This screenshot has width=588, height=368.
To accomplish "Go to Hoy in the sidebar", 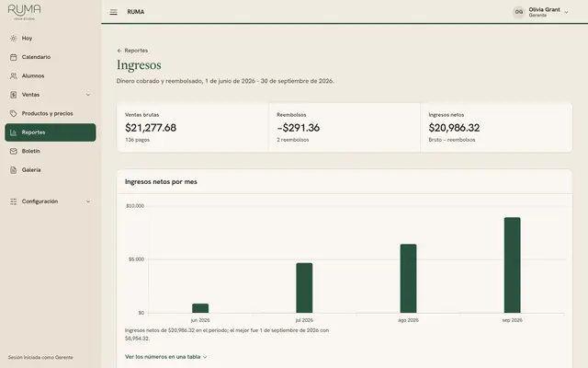I will [x=51, y=39].
